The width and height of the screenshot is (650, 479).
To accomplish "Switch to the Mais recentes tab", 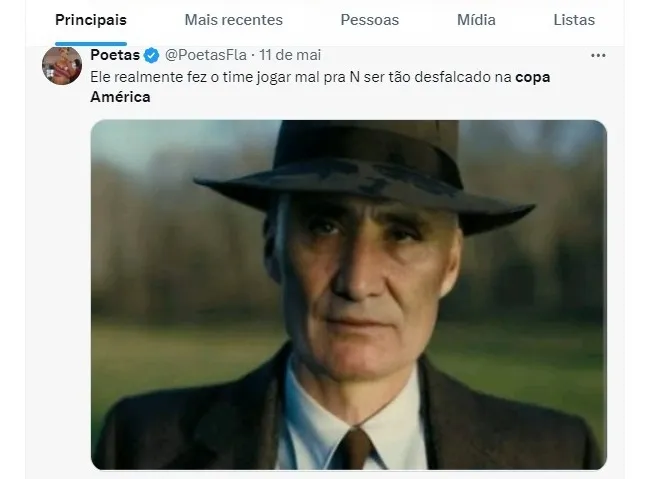I will pos(233,20).
